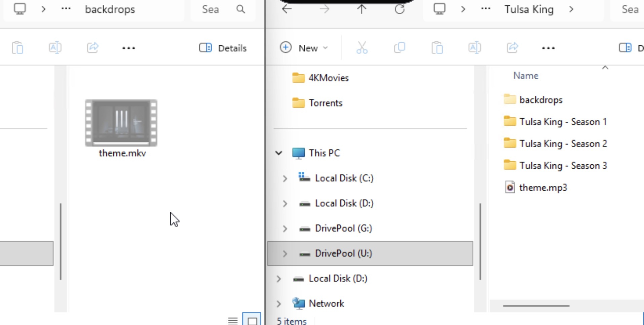
Task: Click the Tulsa King breadcrumb in address bar
Action: click(529, 9)
